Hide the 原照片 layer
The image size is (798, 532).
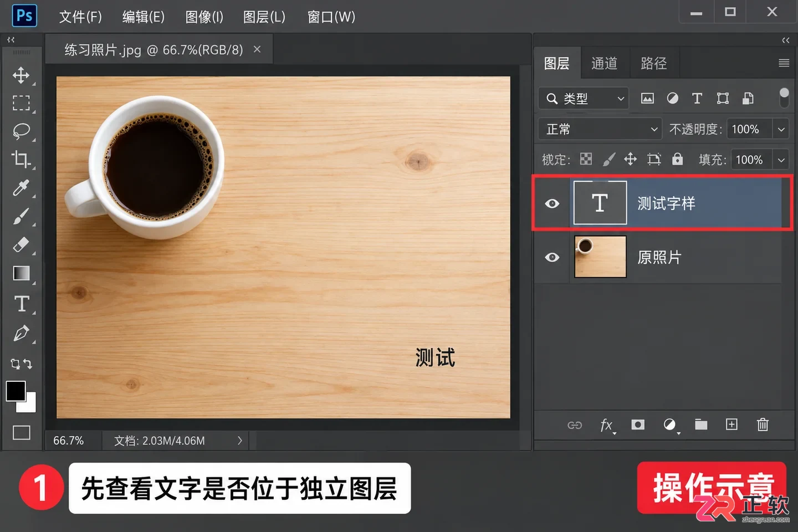(552, 257)
